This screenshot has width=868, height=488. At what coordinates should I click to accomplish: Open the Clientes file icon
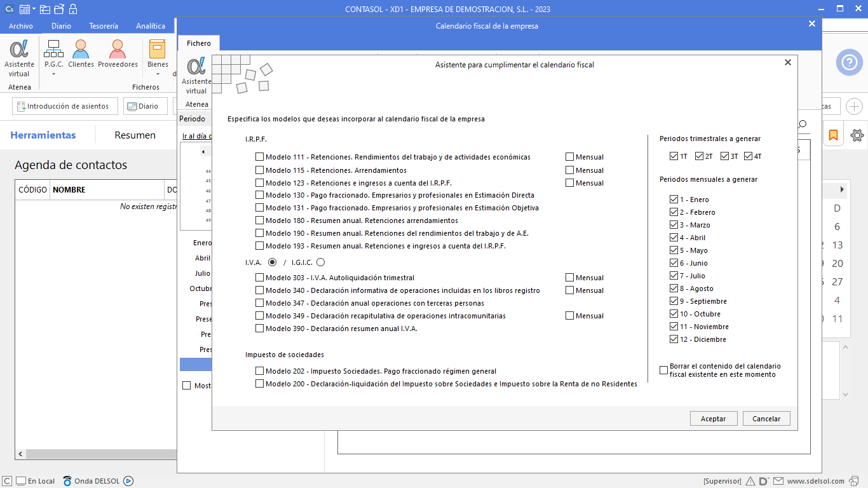(x=81, y=53)
